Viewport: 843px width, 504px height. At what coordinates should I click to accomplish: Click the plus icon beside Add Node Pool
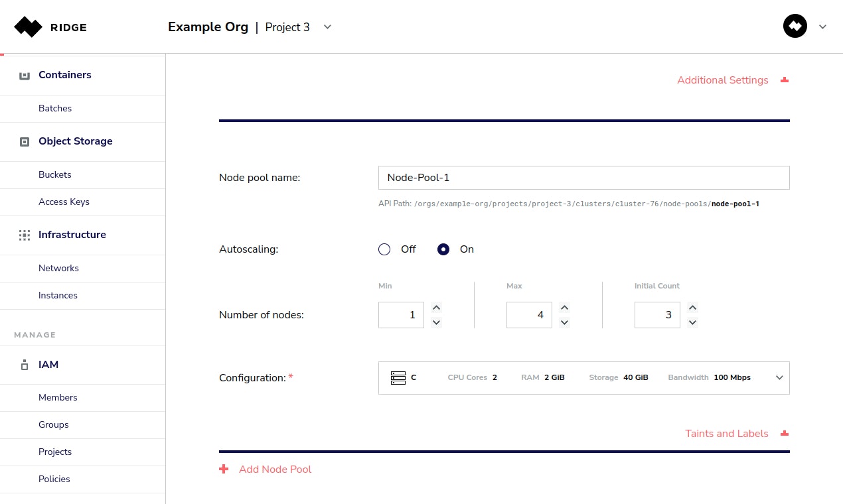point(224,470)
